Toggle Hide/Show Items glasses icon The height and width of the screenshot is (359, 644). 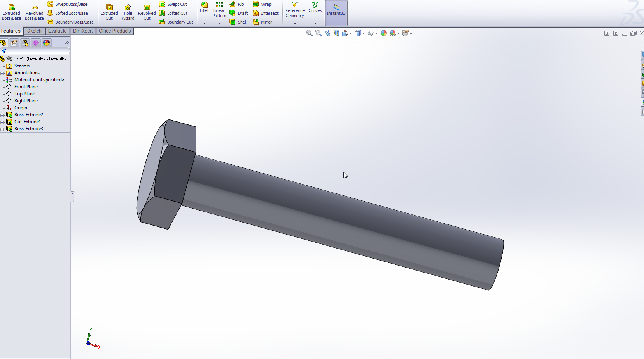click(x=372, y=33)
